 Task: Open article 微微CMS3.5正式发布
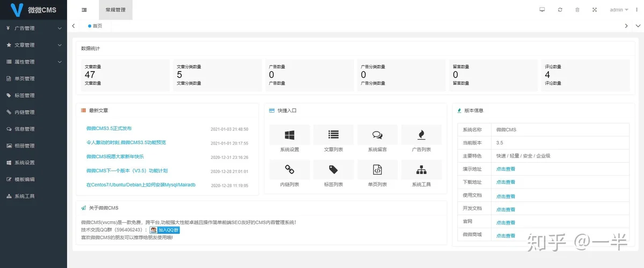[109, 129]
